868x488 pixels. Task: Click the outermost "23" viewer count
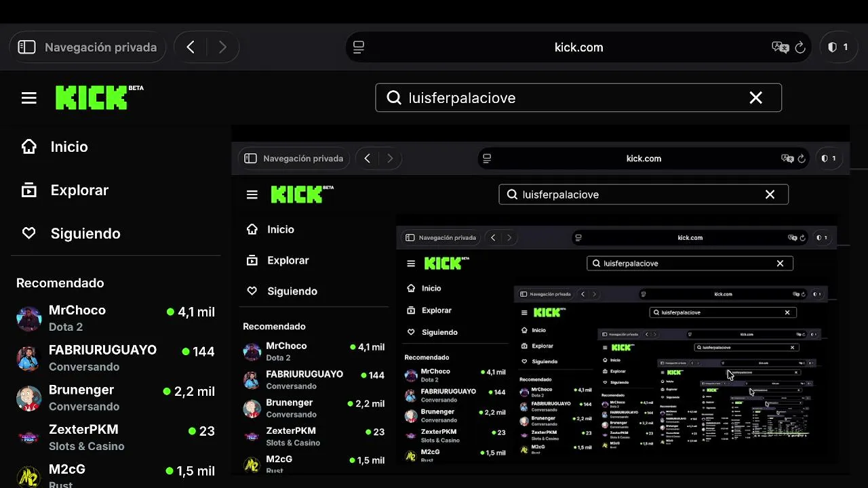tap(207, 431)
